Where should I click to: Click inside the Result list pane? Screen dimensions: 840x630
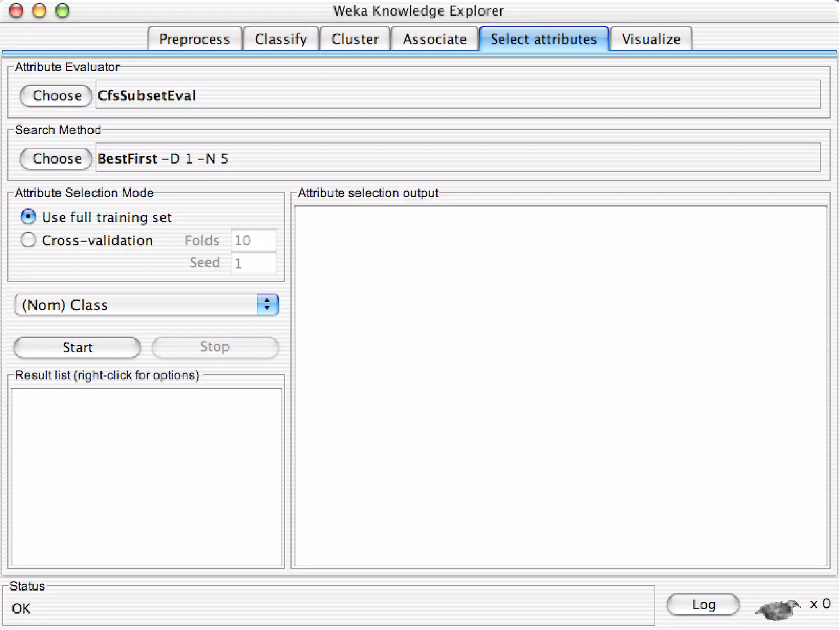146,477
